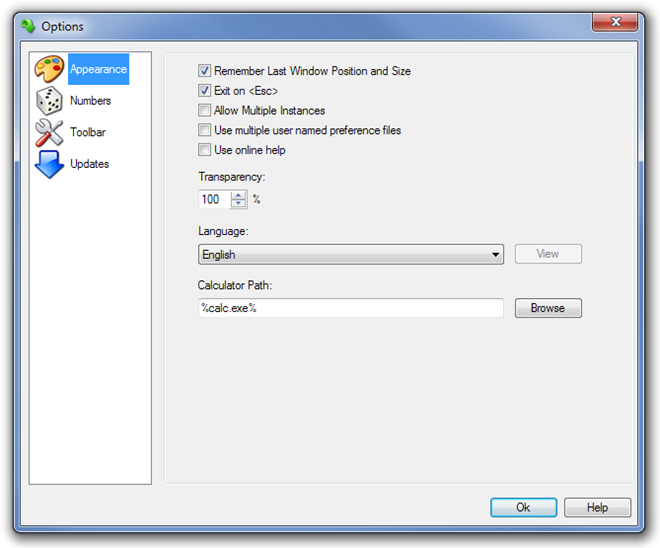Increase transparency with the spinner up arrow
This screenshot has width=660, height=548.
coord(239,195)
